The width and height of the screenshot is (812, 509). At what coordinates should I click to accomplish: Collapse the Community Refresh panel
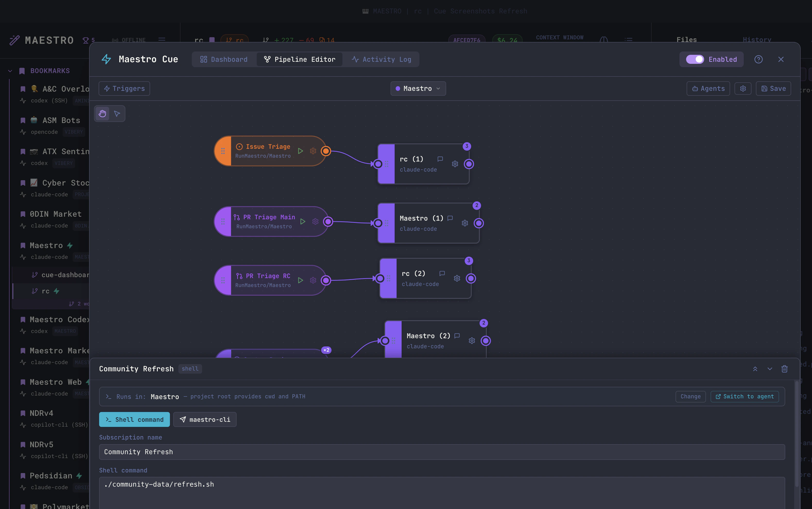point(770,368)
